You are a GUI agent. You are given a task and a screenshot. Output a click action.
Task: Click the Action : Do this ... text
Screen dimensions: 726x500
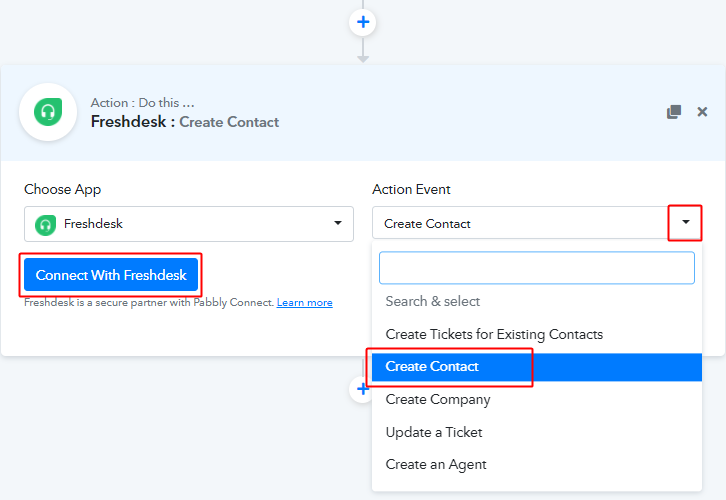tap(143, 102)
